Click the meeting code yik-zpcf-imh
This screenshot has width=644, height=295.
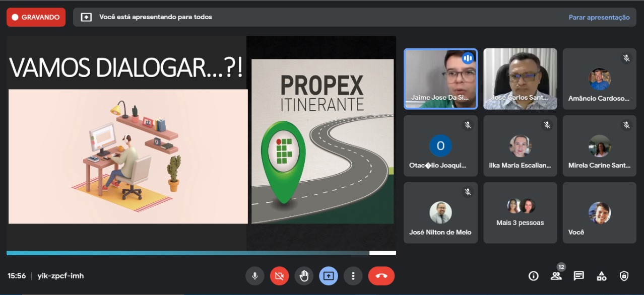pyautogui.click(x=60, y=276)
